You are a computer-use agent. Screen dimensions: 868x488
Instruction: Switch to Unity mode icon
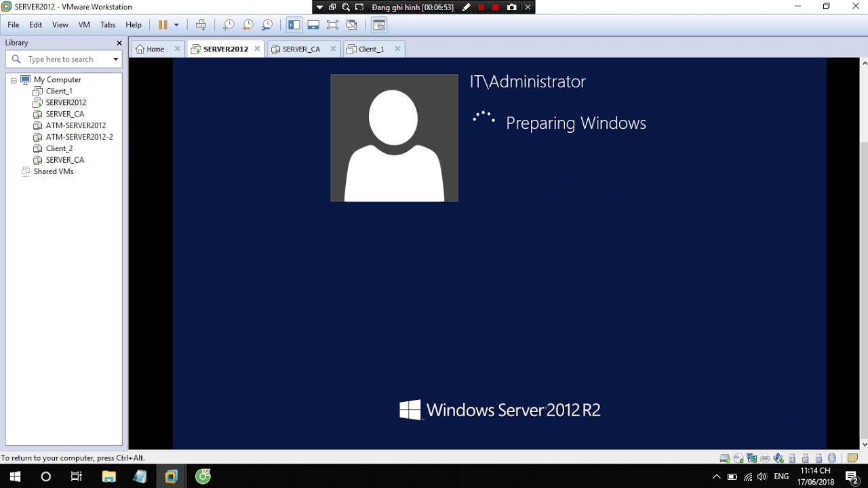tap(351, 25)
